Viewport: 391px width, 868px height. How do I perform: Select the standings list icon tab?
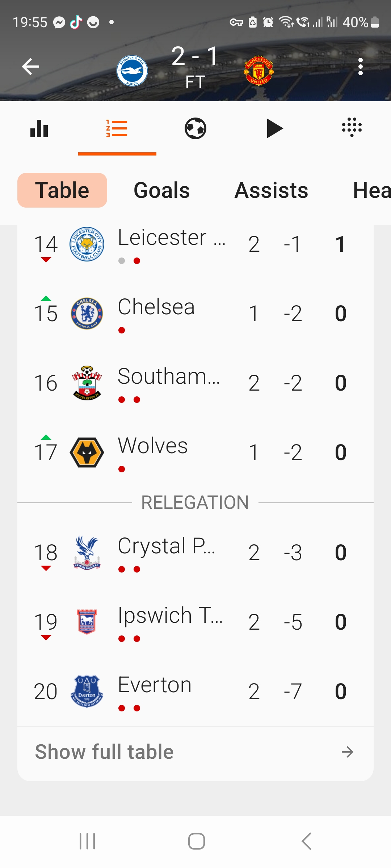[x=117, y=128]
